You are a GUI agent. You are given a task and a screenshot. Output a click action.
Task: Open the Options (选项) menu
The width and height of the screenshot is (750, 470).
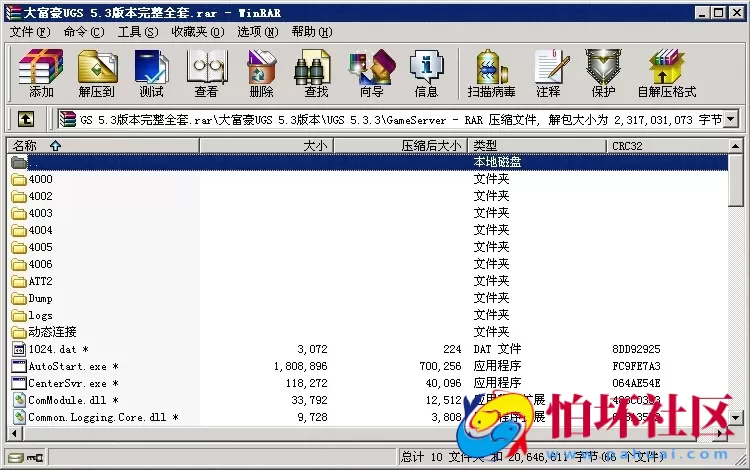(x=257, y=32)
